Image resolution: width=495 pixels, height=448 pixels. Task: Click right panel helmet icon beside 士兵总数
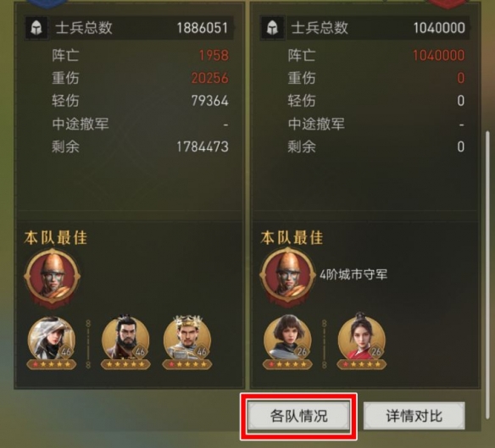[x=272, y=28]
